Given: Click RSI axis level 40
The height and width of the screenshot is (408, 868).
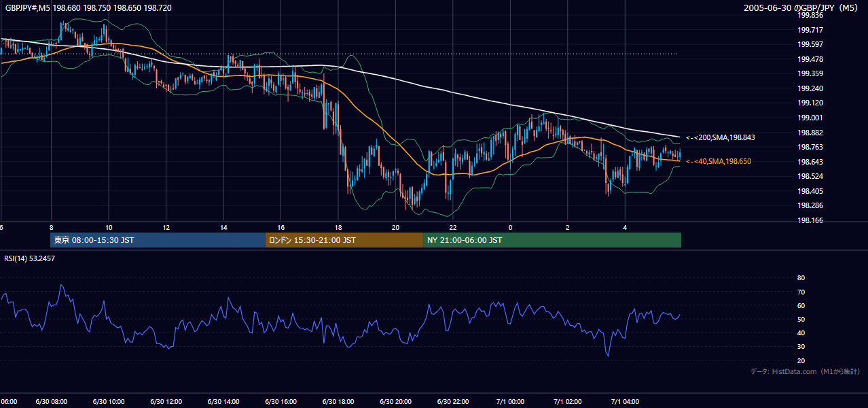Looking at the screenshot, I should coord(801,333).
